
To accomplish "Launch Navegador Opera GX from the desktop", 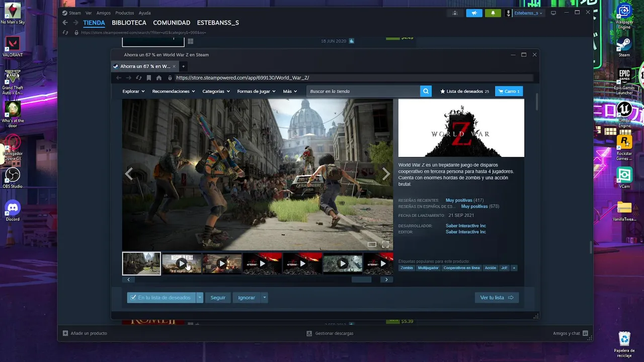I will click(x=13, y=147).
